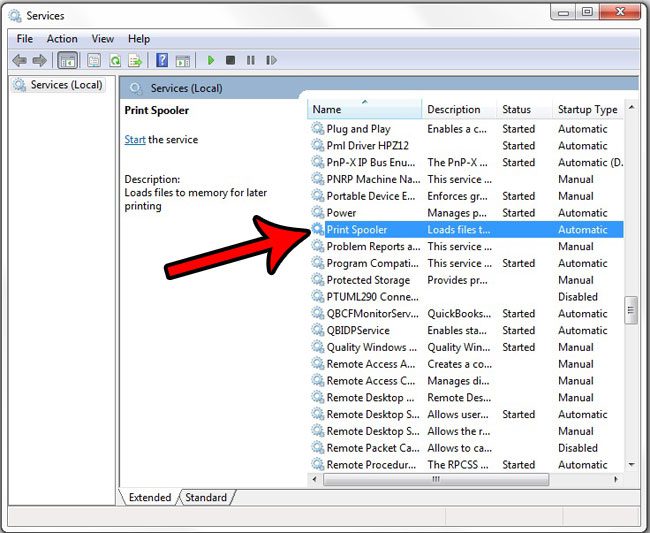The width and height of the screenshot is (650, 533).
Task: Click the Pause Service toolbar button
Action: 250,60
